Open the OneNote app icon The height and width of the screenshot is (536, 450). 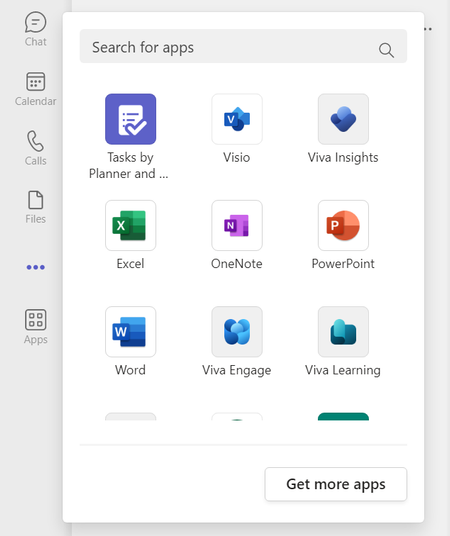[x=237, y=225]
